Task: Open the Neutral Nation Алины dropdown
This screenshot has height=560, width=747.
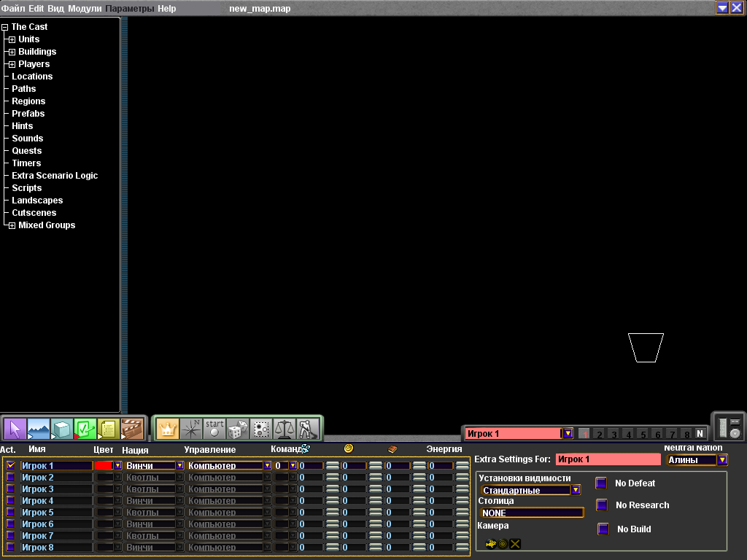Action: click(722, 460)
